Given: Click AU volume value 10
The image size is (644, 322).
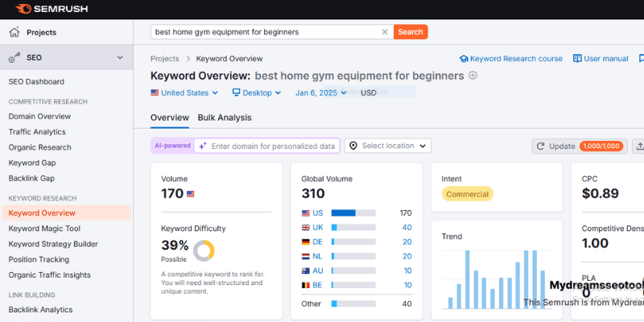Looking at the screenshot, I should pyautogui.click(x=408, y=270).
